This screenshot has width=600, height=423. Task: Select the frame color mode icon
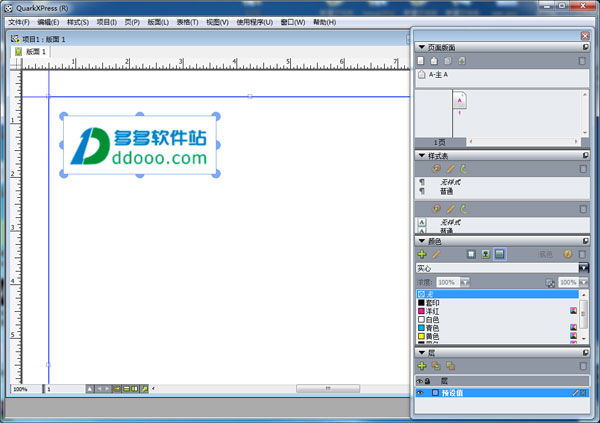[x=471, y=254]
